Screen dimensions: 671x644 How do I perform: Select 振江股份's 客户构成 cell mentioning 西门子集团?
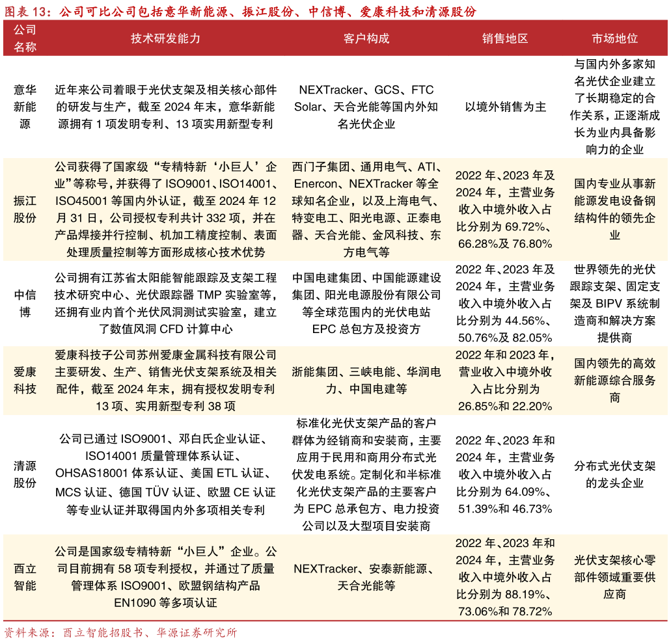(366, 209)
